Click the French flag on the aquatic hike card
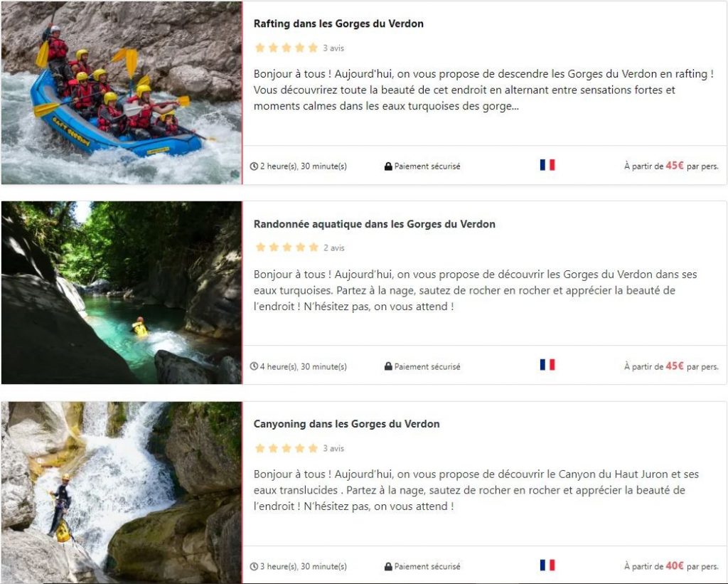The height and width of the screenshot is (584, 728). coord(547,364)
